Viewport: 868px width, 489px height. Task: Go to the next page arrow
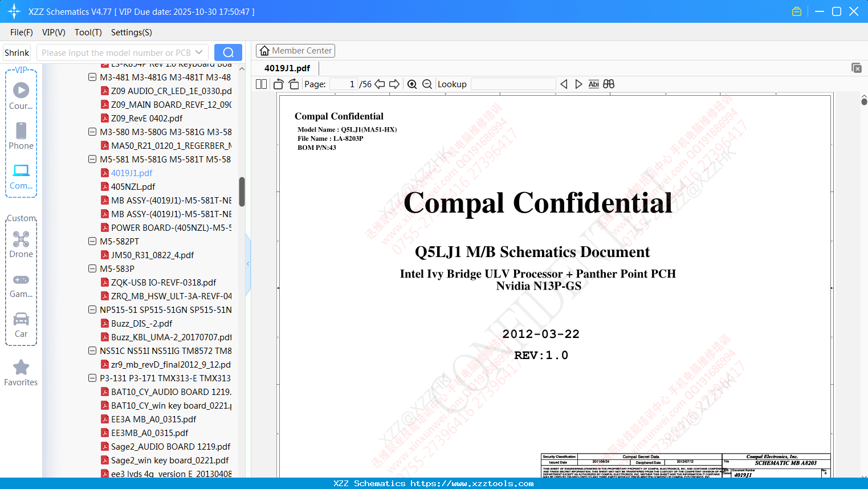tap(394, 84)
